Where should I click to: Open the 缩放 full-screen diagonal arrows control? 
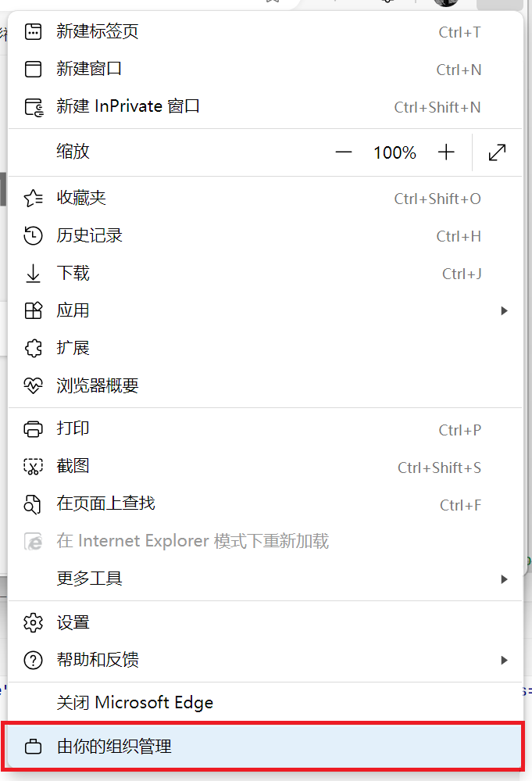(x=498, y=152)
